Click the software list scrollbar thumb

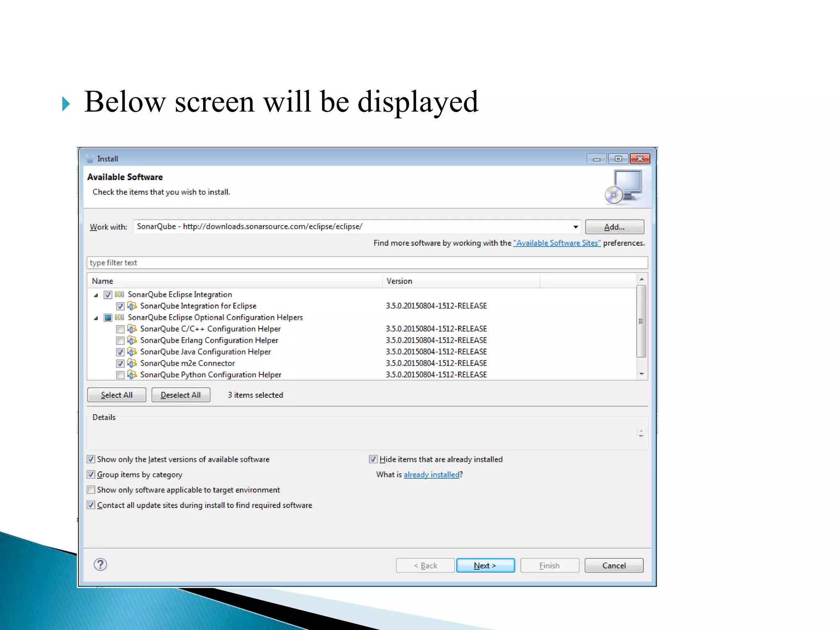click(x=641, y=321)
